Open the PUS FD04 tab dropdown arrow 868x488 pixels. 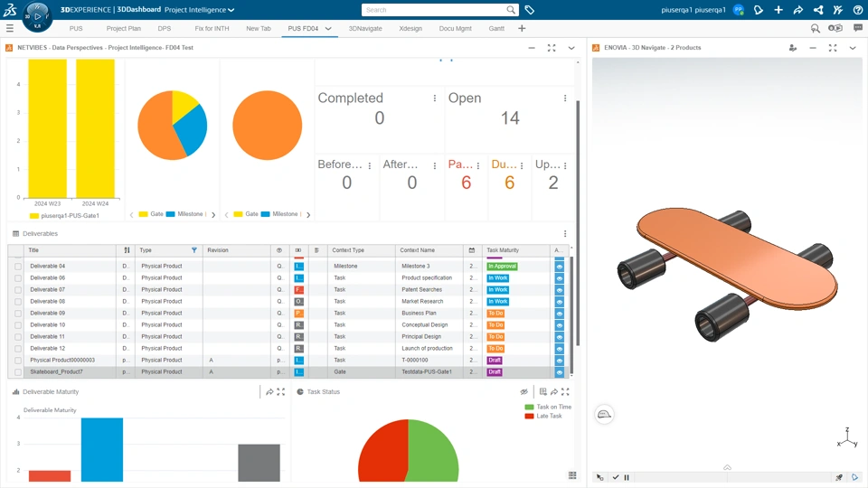pyautogui.click(x=328, y=28)
